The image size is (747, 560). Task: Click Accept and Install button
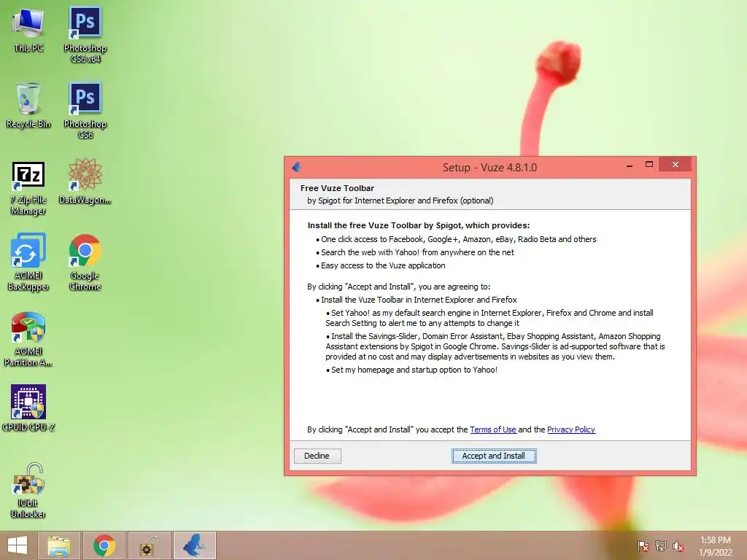(494, 456)
